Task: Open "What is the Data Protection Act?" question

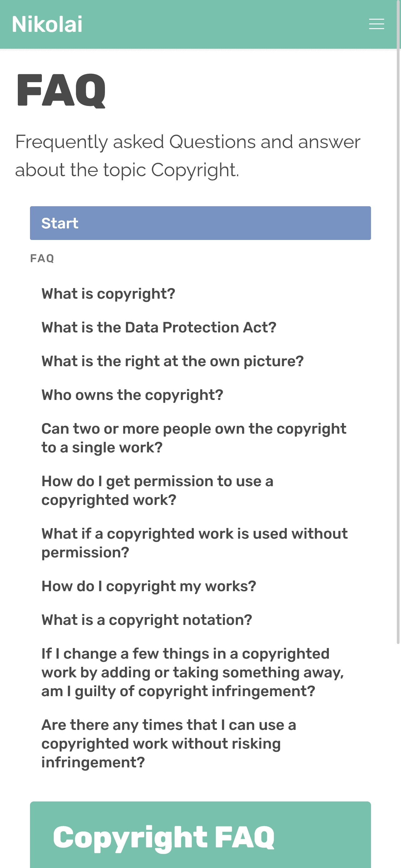Action: (159, 327)
